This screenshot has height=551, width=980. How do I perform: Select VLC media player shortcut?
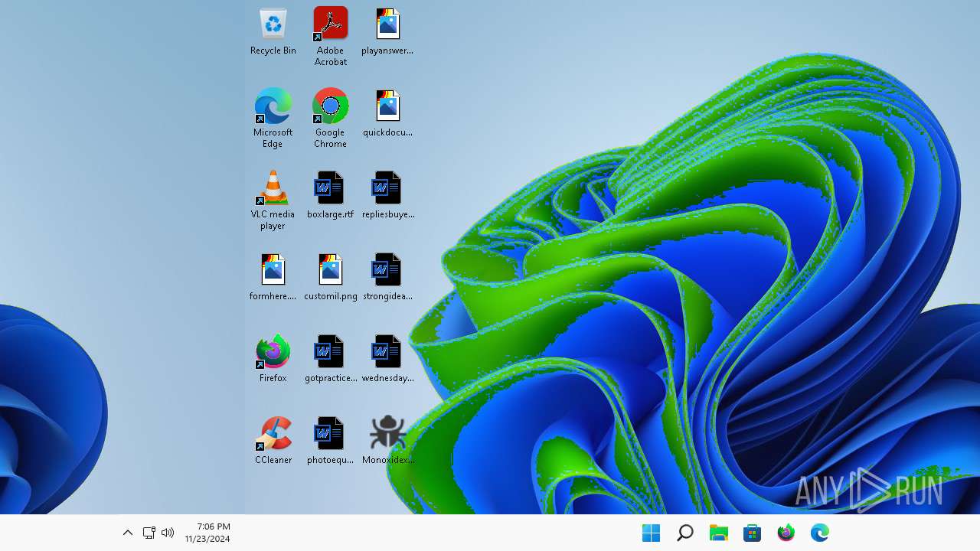click(x=273, y=201)
